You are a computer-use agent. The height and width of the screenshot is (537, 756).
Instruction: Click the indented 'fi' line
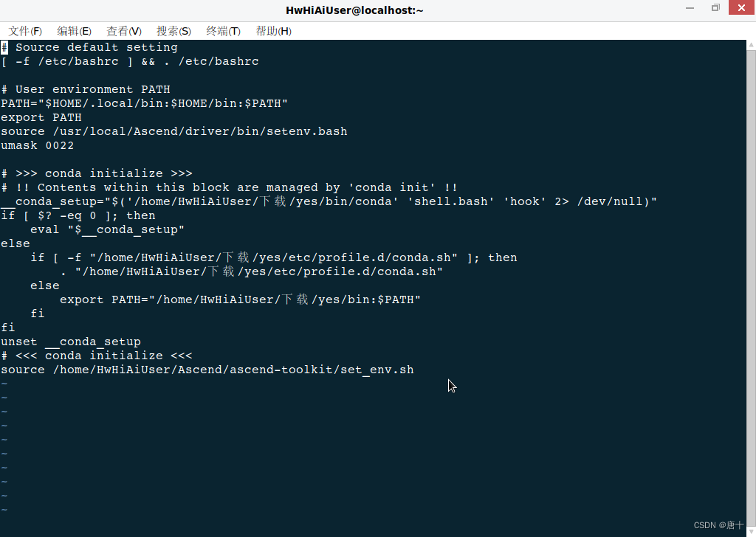38,313
